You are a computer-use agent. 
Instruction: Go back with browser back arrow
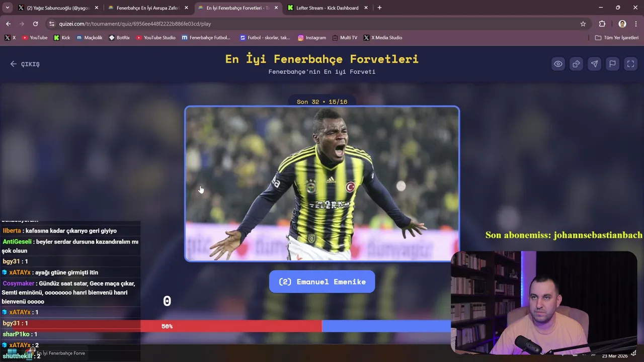(x=8, y=24)
